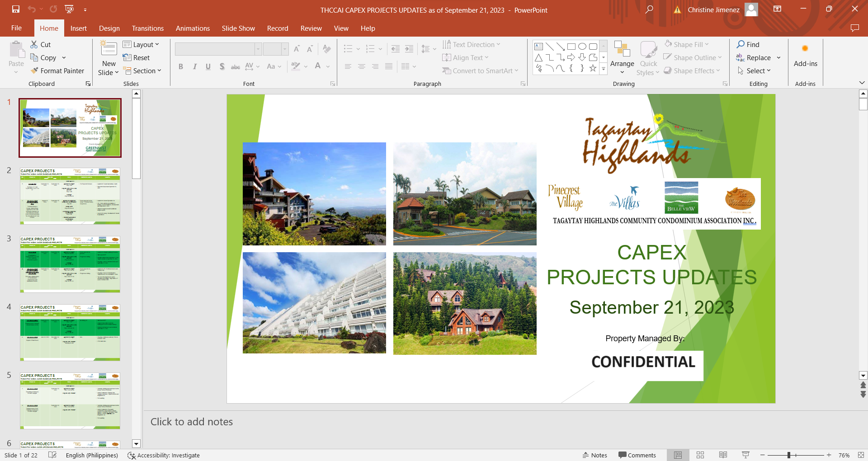Click the Undo arrow in quick access toolbar
Viewport: 868px width, 461px height.
31,9
